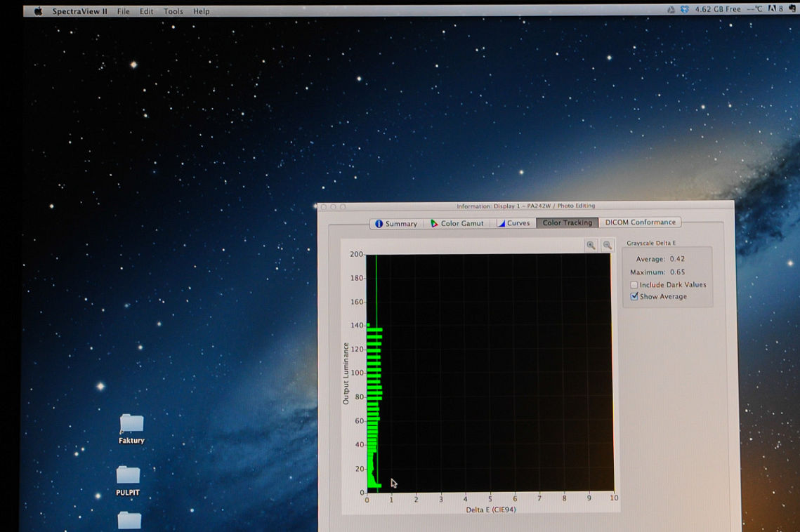
Task: Click the 'Average: 0.42' value
Action: (660, 258)
